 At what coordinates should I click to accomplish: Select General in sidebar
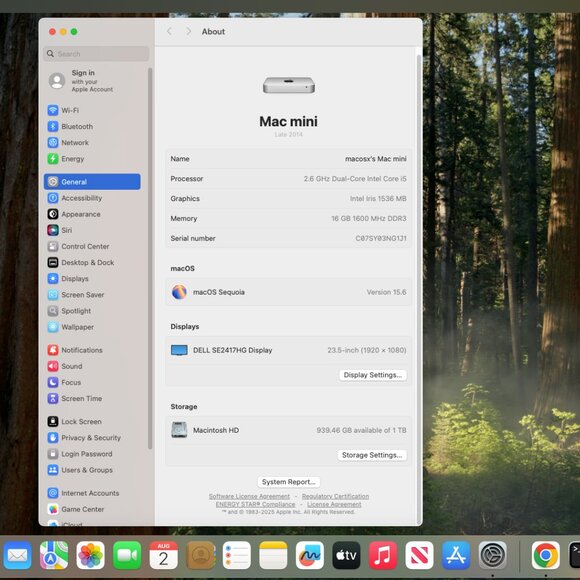click(92, 182)
